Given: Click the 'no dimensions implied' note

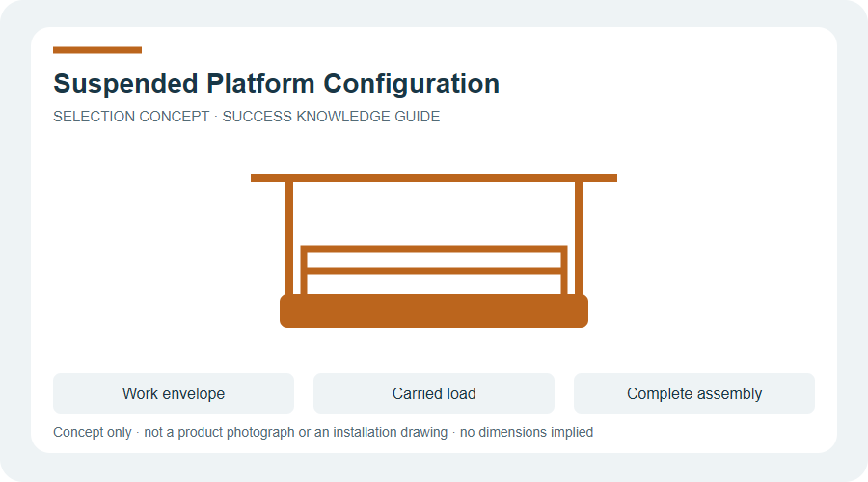Looking at the screenshot, I should pyautogui.click(x=527, y=432).
